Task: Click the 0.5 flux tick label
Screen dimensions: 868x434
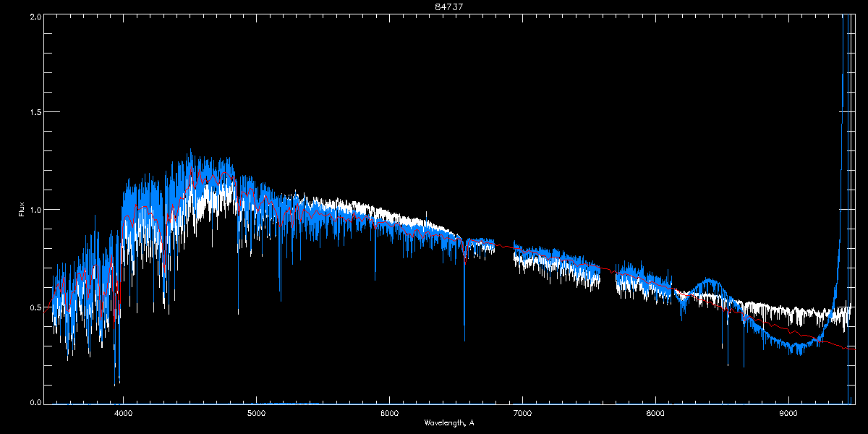Action: click(34, 307)
